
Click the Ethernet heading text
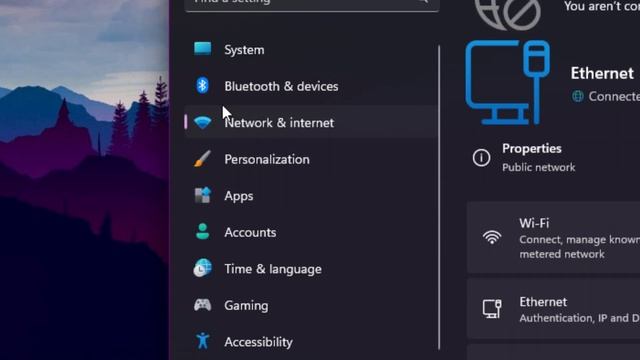pos(602,73)
